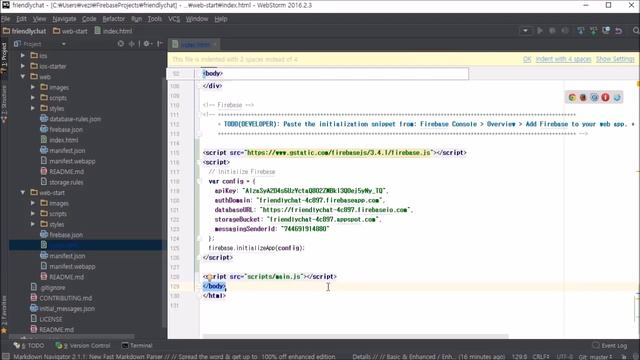Click the firebase.js script URL in editor
This screenshot has height=360, width=640.
pyautogui.click(x=338, y=152)
